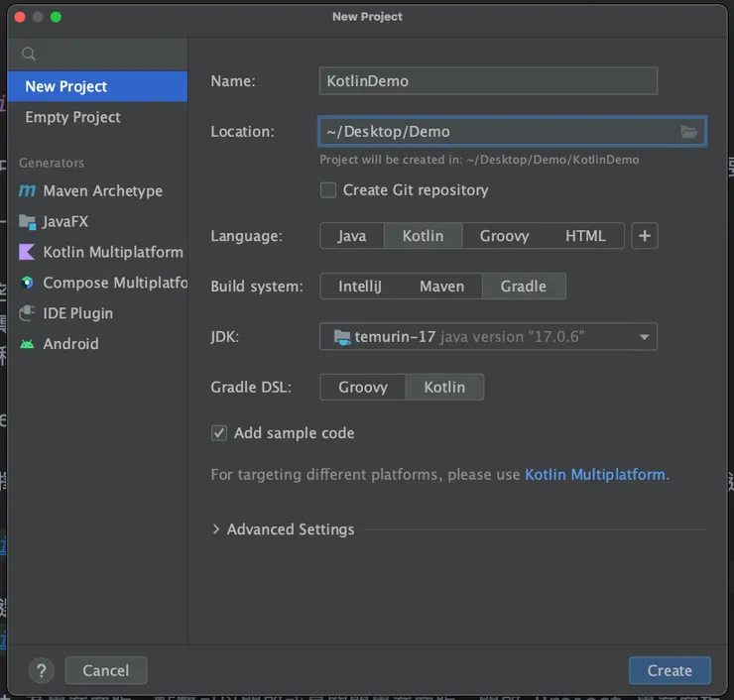Click the JavaFX folder icon
Viewport: 734px width, 700px height.
[27, 221]
